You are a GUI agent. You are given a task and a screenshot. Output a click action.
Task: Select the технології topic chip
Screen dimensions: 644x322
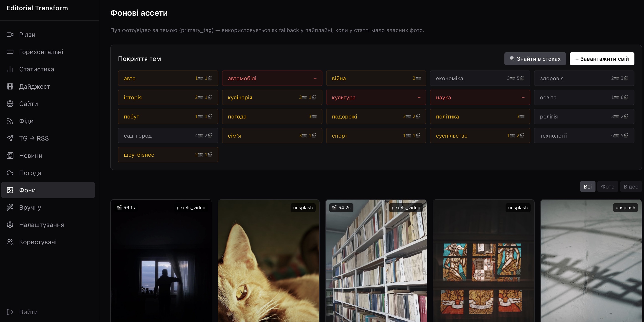[x=584, y=136]
